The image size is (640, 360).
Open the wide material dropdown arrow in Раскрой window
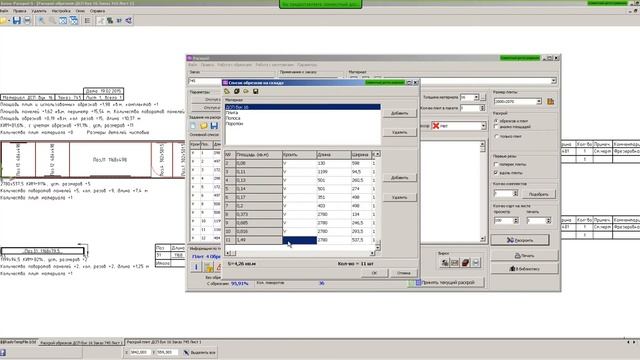pyautogui.click(x=553, y=81)
